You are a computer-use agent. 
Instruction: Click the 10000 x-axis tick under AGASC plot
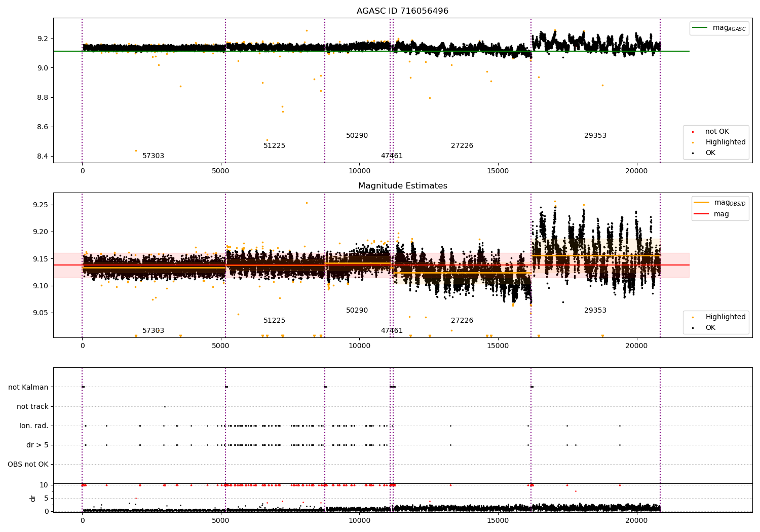pos(359,171)
